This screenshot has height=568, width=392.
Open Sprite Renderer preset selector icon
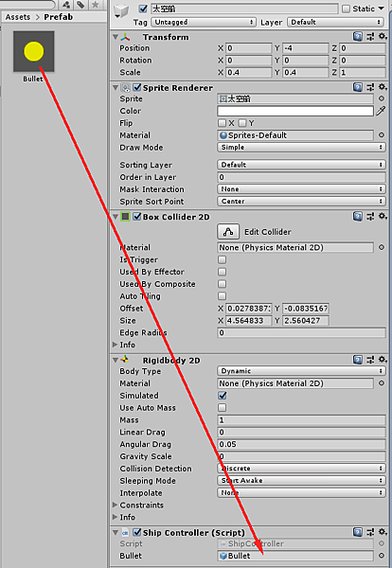(x=370, y=87)
